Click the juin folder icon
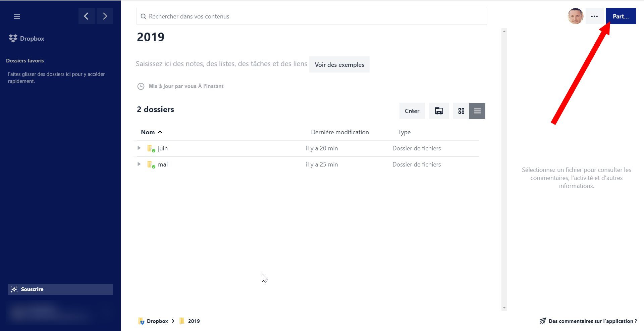The height and width of the screenshot is (331, 644). pos(151,148)
